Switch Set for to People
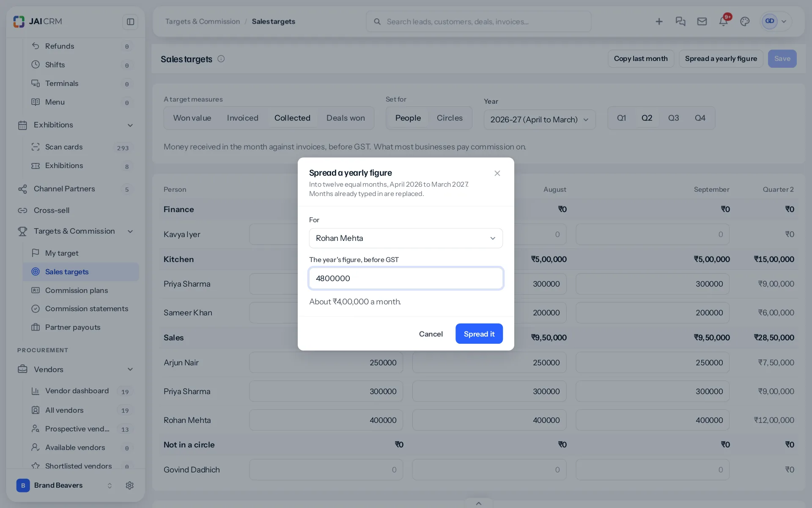This screenshot has height=508, width=812. 408,118
